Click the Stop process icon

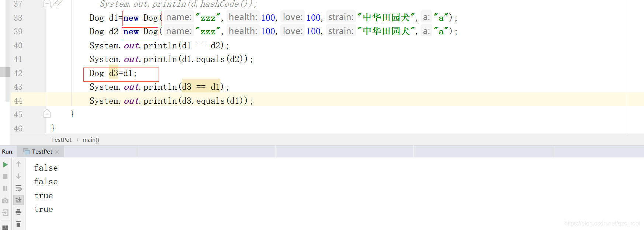pyautogui.click(x=5, y=176)
